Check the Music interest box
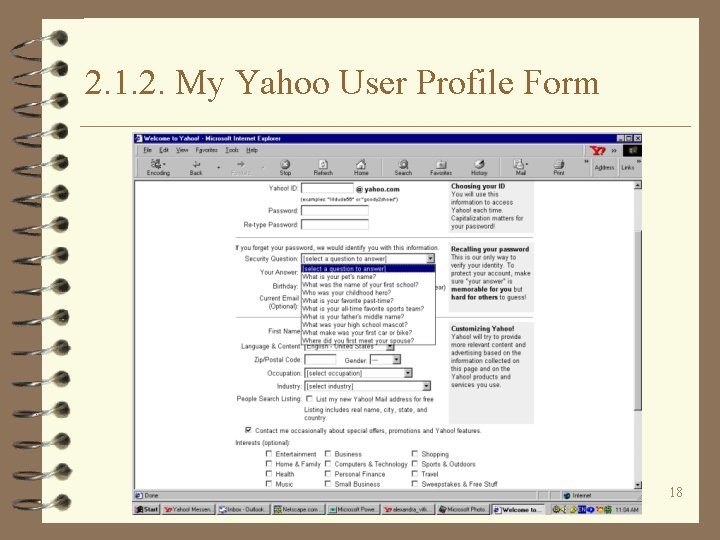 point(269,484)
